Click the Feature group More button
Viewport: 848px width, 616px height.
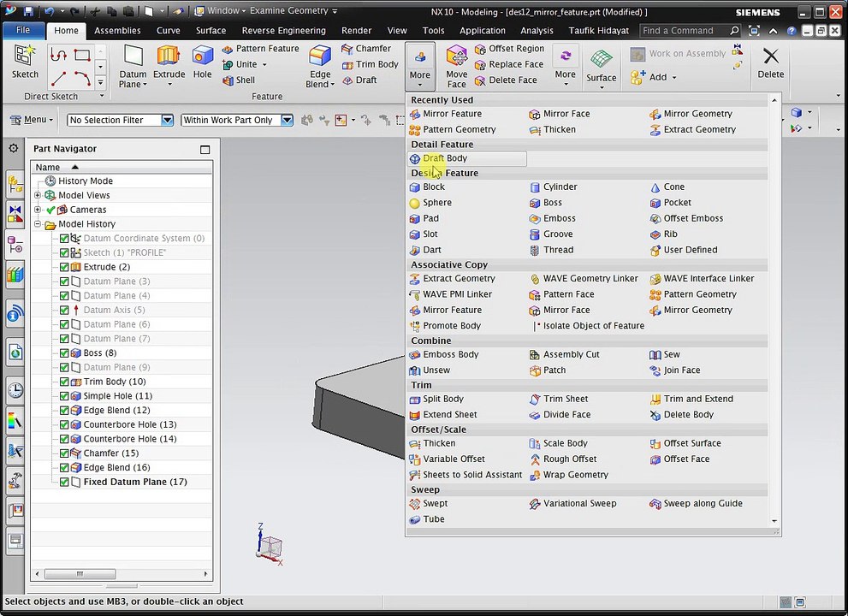click(419, 66)
